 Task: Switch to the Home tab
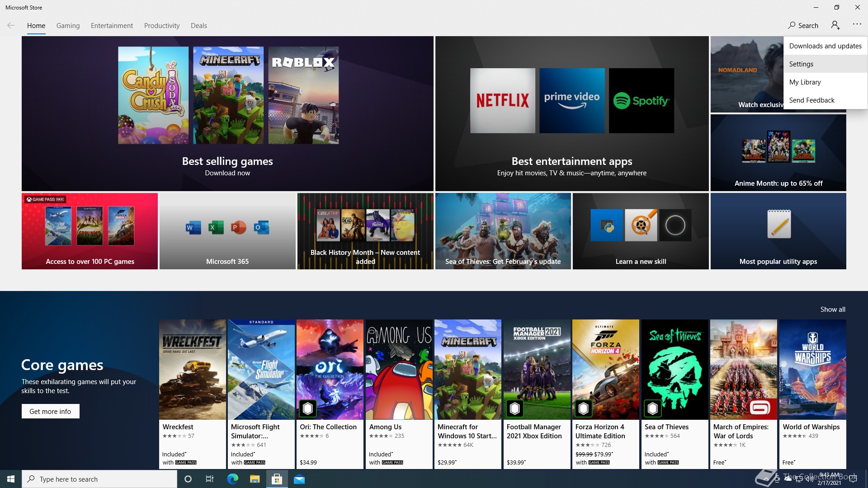coord(36,26)
